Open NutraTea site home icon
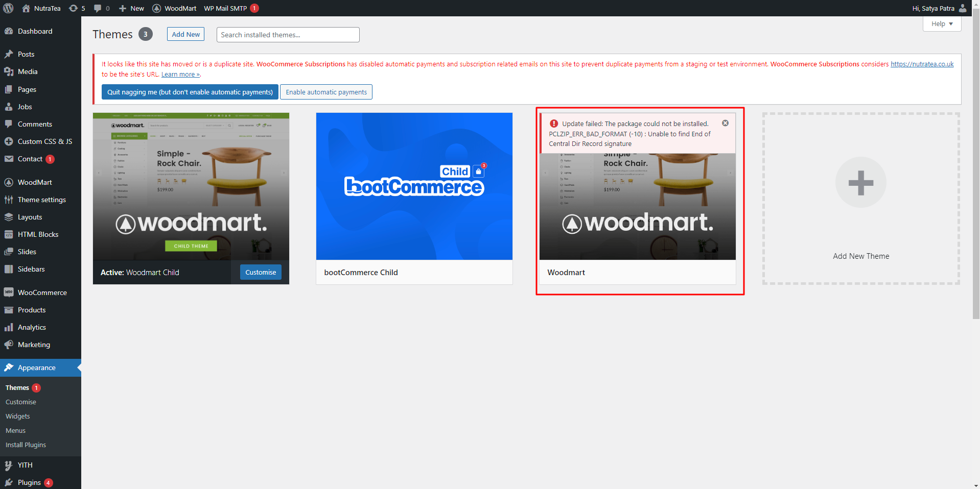The width and height of the screenshot is (980, 489). coord(26,8)
